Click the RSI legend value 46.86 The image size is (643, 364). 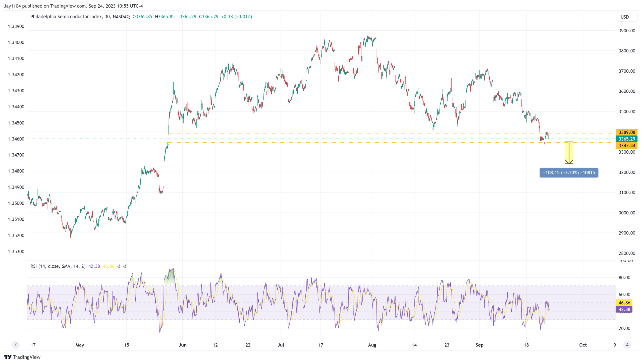click(109, 266)
